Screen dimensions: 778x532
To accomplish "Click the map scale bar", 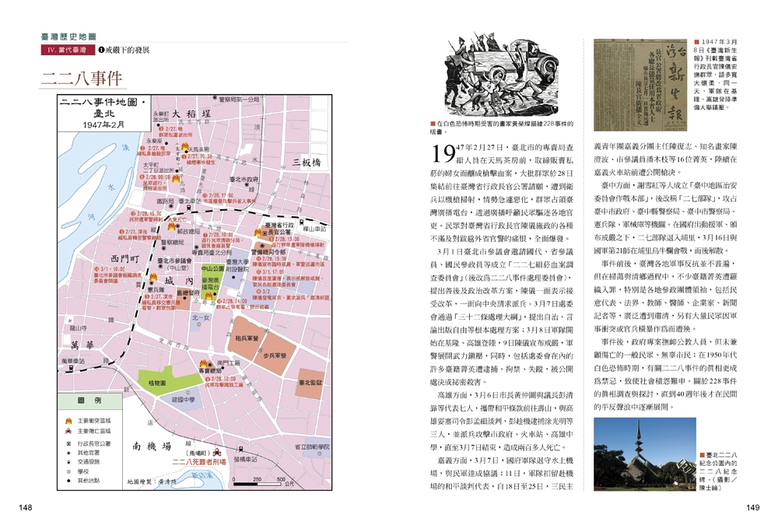I will coord(258,484).
